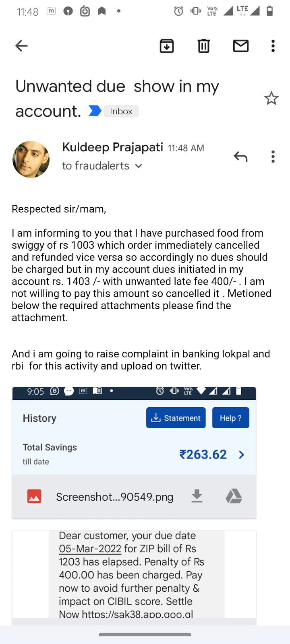290x644 pixels.
Task: Open message options three-dot menu
Action: 273,157
